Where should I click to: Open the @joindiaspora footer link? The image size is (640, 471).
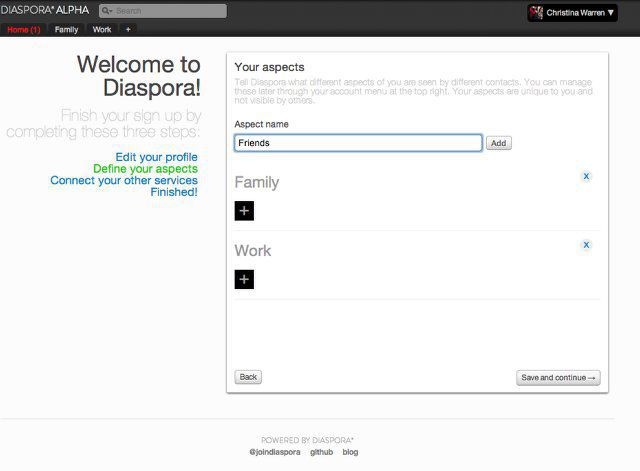(x=275, y=452)
